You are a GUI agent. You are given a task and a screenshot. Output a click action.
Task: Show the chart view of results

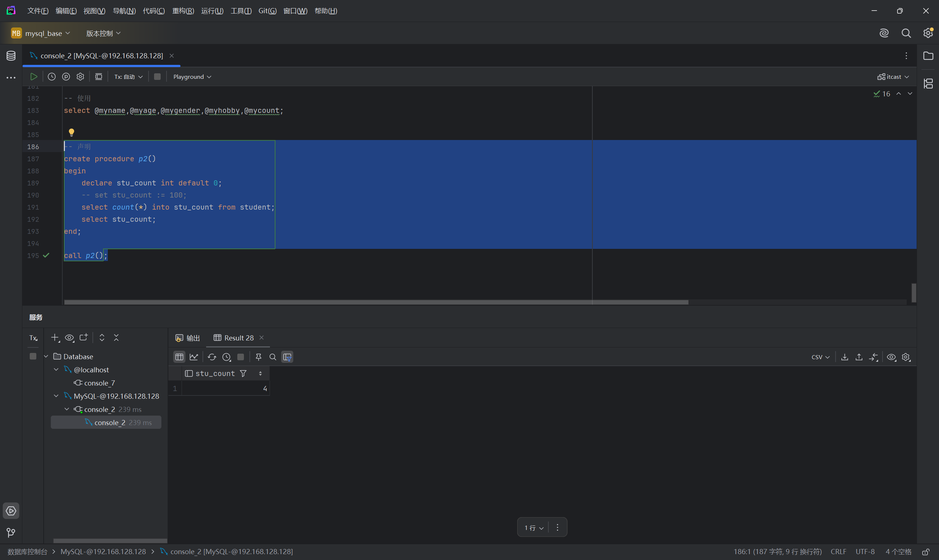[194, 357]
